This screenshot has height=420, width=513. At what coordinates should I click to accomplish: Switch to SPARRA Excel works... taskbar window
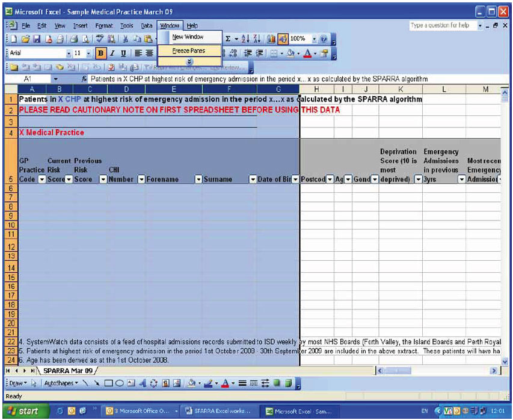click(218, 411)
